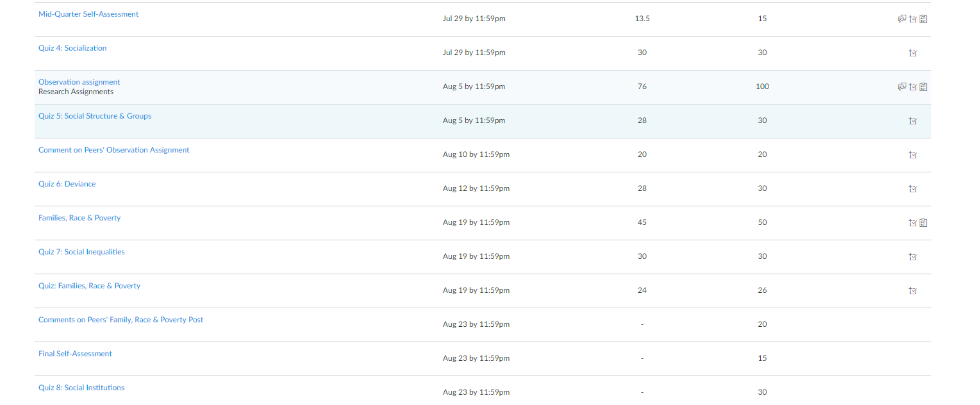
Task: View rubric icon for Mid-Quarter Self-Assessment
Action: pyautogui.click(x=924, y=19)
